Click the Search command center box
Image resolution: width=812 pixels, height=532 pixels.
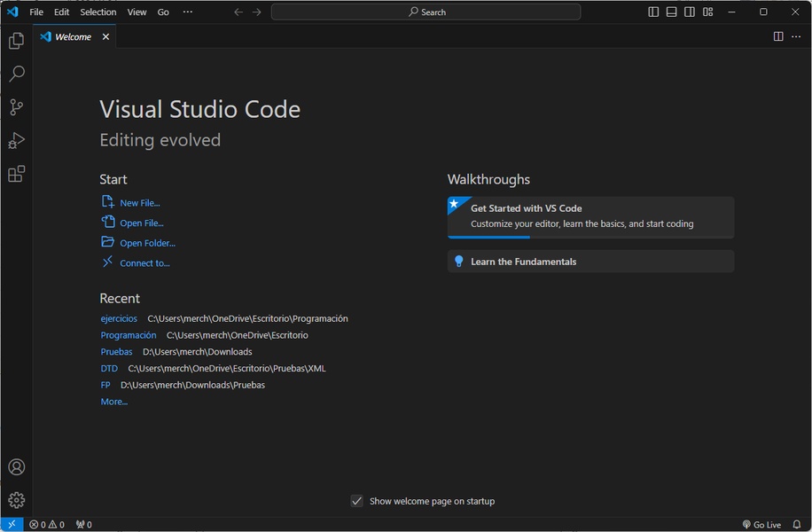426,12
